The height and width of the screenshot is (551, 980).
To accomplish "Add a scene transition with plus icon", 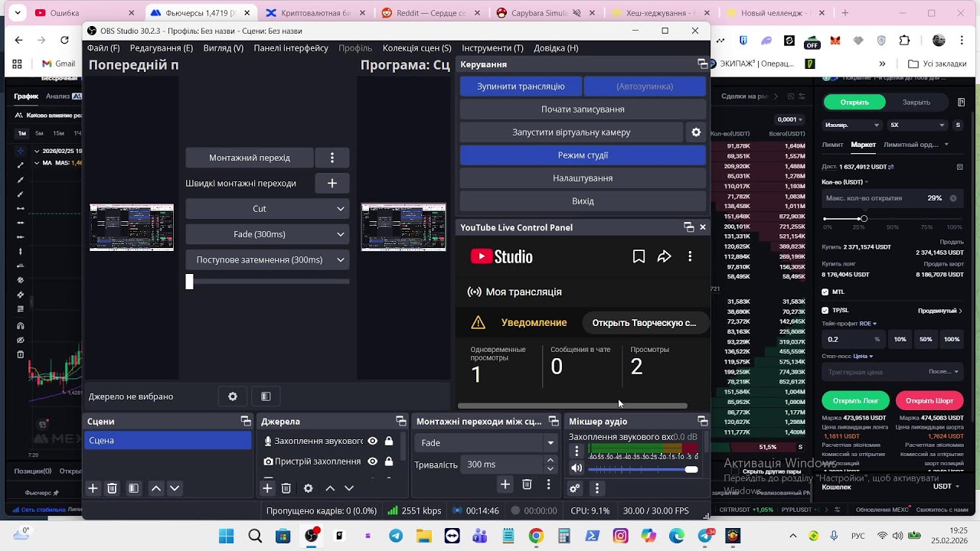I will (x=505, y=484).
